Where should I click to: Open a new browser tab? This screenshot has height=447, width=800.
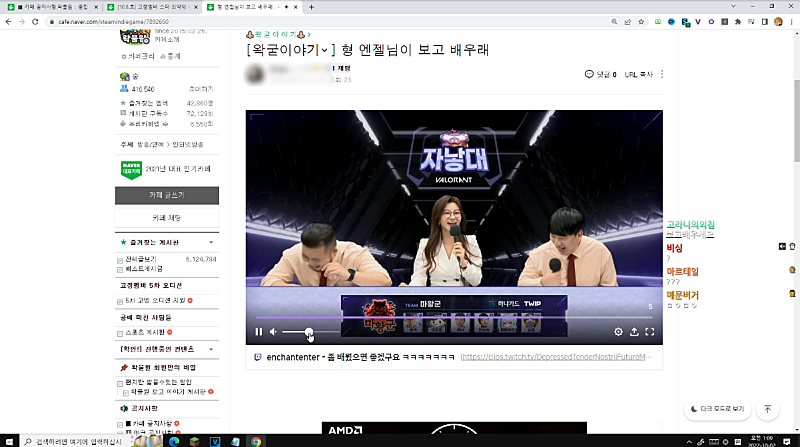click(311, 7)
